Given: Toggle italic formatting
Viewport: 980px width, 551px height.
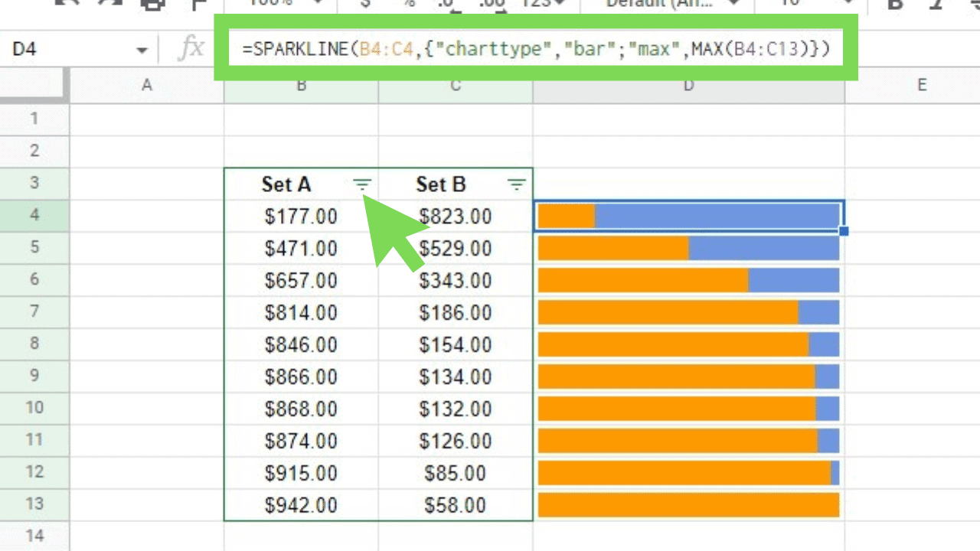Looking at the screenshot, I should tap(936, 4).
